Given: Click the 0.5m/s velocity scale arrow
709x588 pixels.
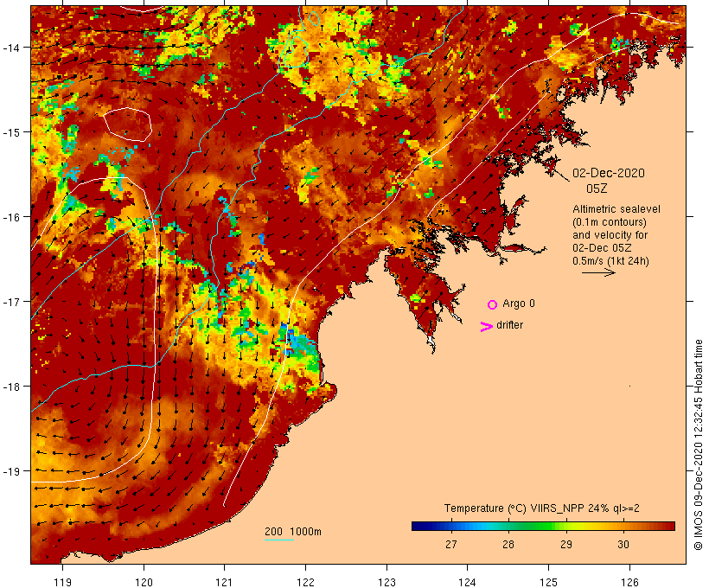Looking at the screenshot, I should [x=598, y=272].
